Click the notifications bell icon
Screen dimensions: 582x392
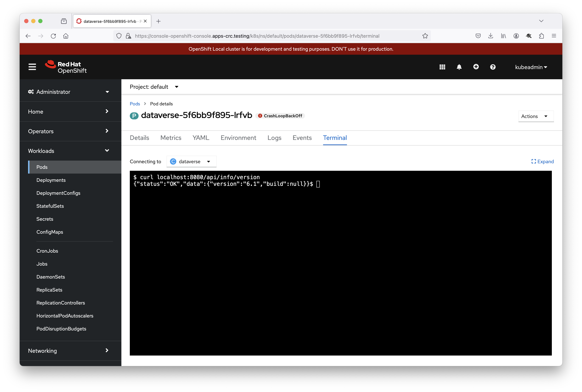[459, 67]
